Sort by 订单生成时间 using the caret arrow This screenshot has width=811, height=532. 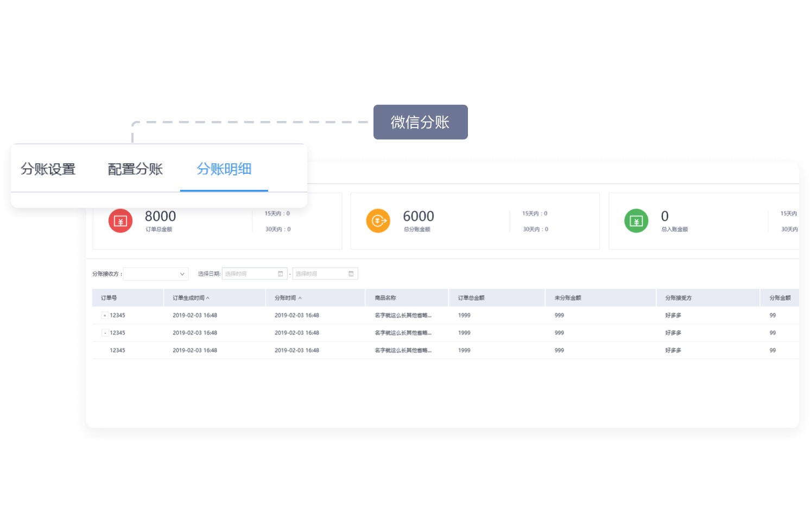tap(208, 298)
